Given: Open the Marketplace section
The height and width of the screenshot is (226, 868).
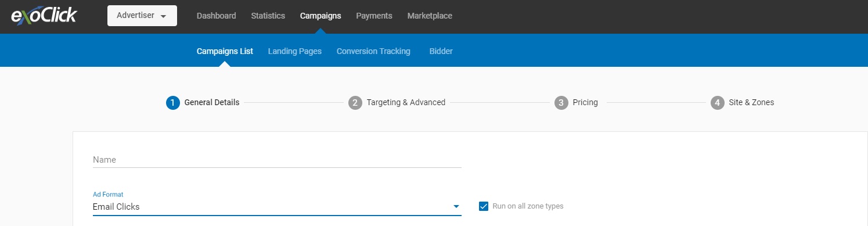Looking at the screenshot, I should coord(430,16).
